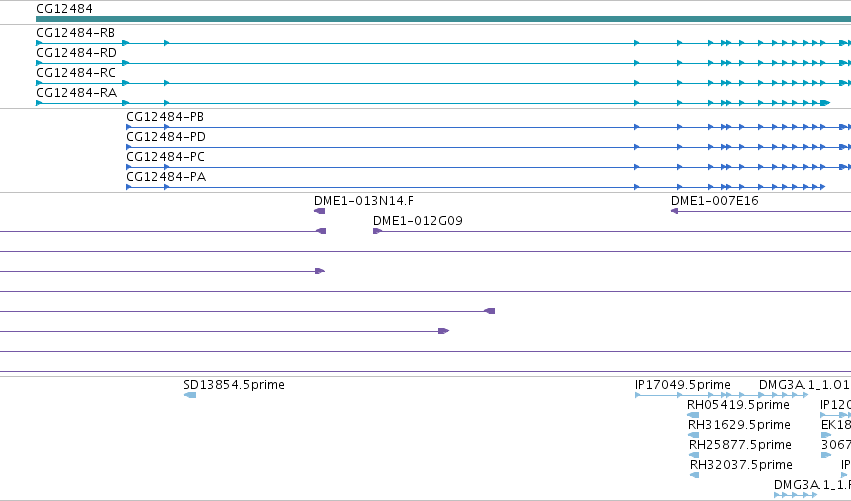Select transcript CG12484-RB label
851x501 pixels.
coord(75,33)
